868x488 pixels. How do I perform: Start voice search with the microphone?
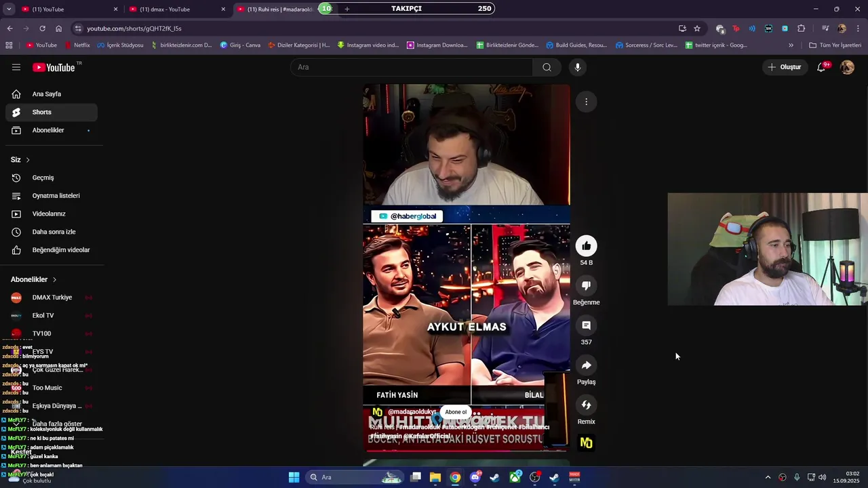click(x=578, y=67)
